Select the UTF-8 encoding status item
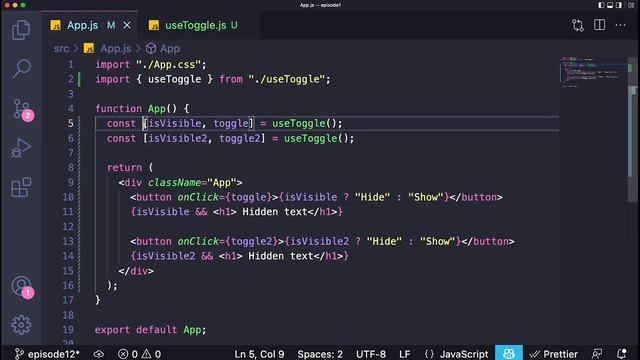Screen dimensions: 640x360 [371, 354]
